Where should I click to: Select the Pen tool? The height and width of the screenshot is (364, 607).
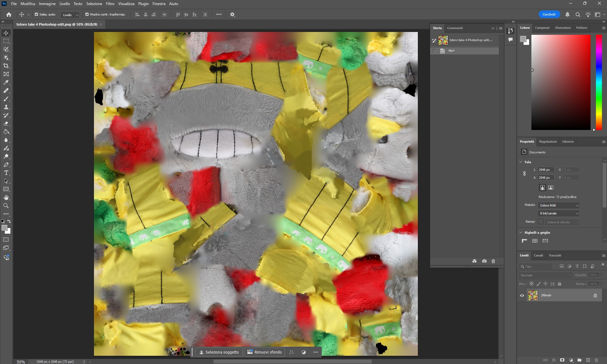pyautogui.click(x=6, y=164)
